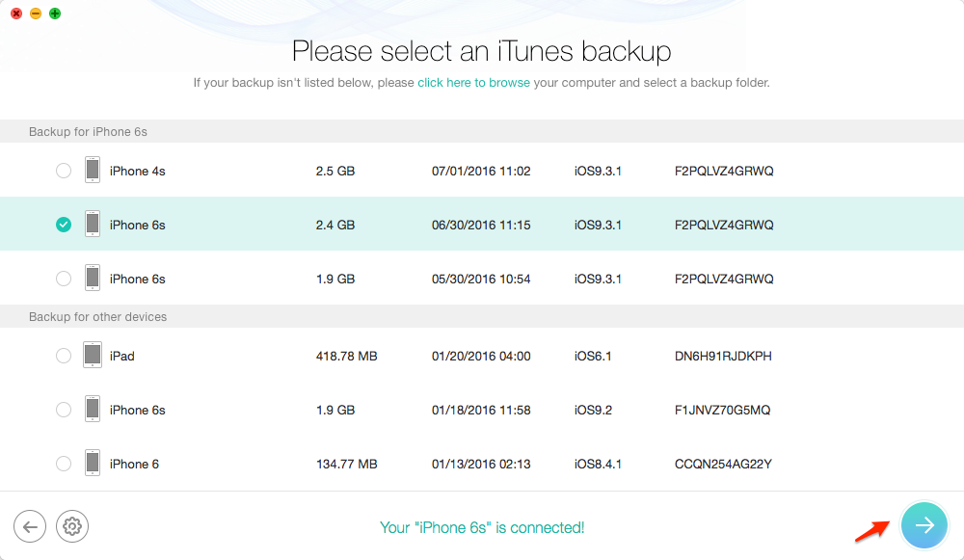Click the '418.78 MB' size value

347,356
